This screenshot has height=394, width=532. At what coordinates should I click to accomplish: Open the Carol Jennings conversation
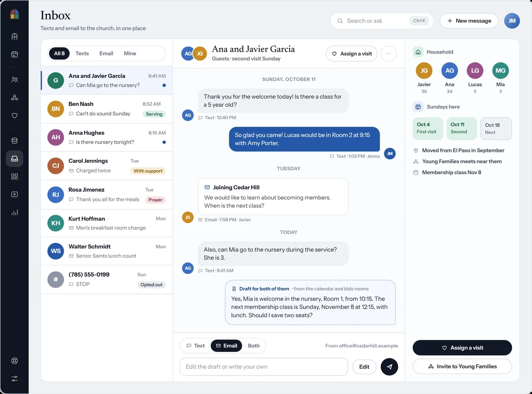(106, 166)
